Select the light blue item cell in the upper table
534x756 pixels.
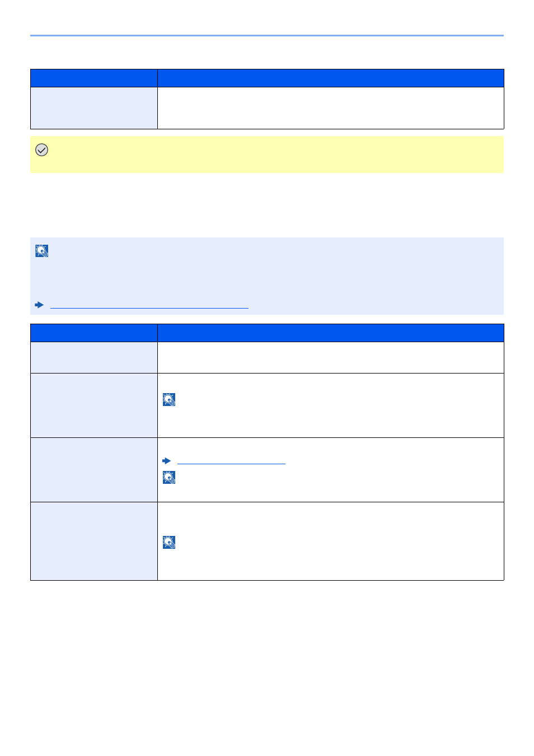(x=94, y=108)
